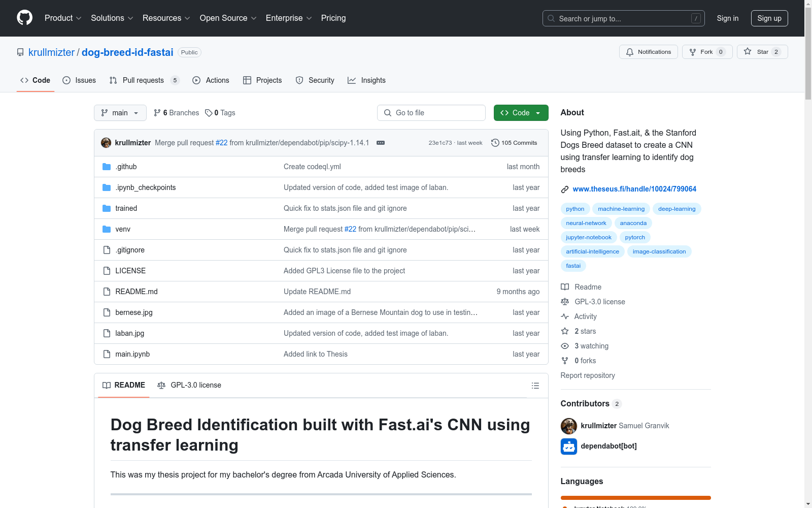The height and width of the screenshot is (508, 812).
Task: Click the 105 Commits history icon
Action: [495, 143]
